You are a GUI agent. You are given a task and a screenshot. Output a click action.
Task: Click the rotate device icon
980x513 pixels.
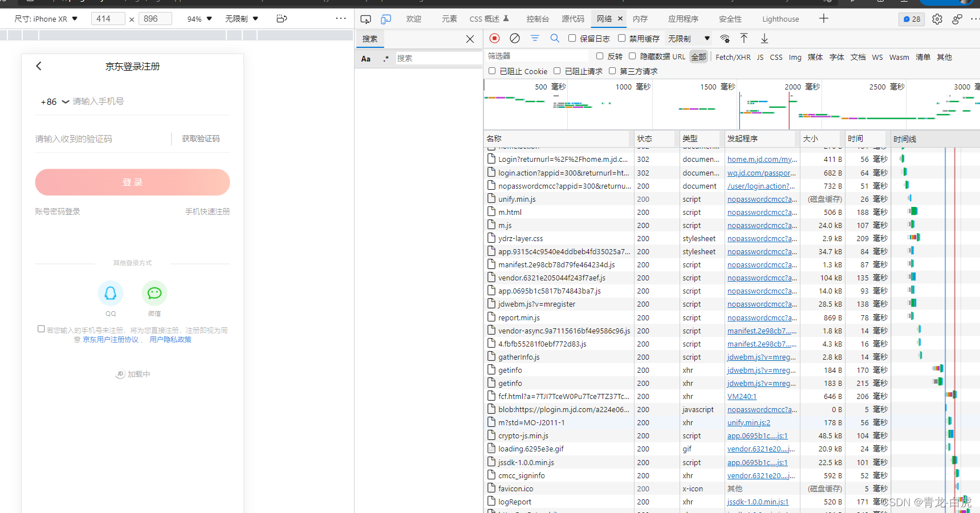282,19
